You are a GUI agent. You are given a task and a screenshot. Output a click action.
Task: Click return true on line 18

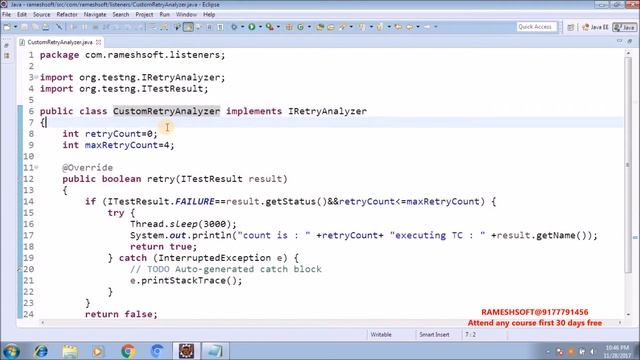(163, 247)
